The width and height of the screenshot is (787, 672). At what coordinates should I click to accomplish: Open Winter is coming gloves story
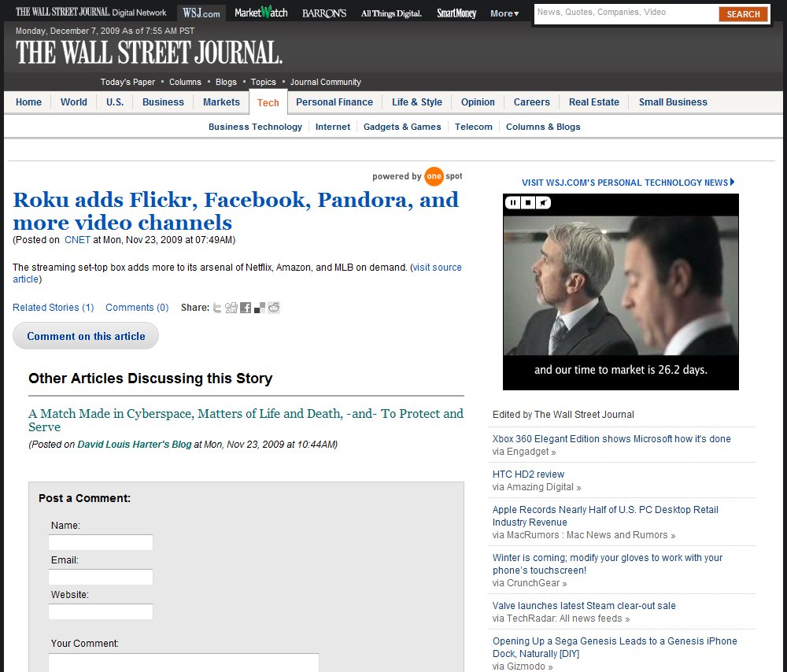pyautogui.click(x=608, y=564)
